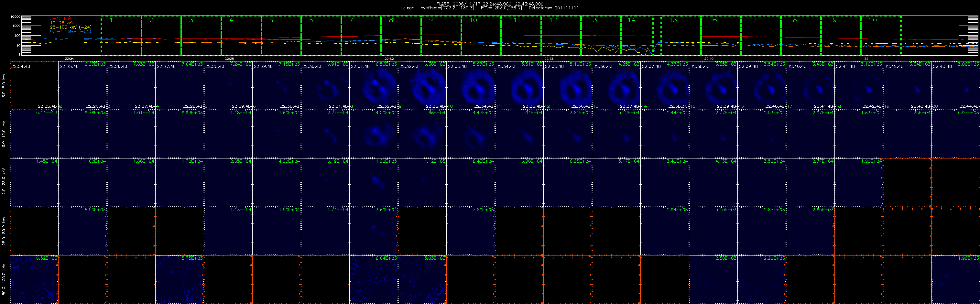Click the orange "12-25 keV" legend entry
The height and width of the screenshot is (304, 980).
click(x=62, y=23)
